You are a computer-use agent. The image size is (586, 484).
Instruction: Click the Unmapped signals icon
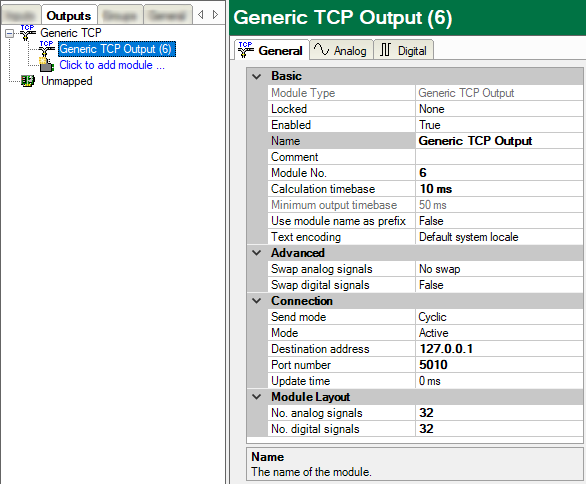pos(28,81)
